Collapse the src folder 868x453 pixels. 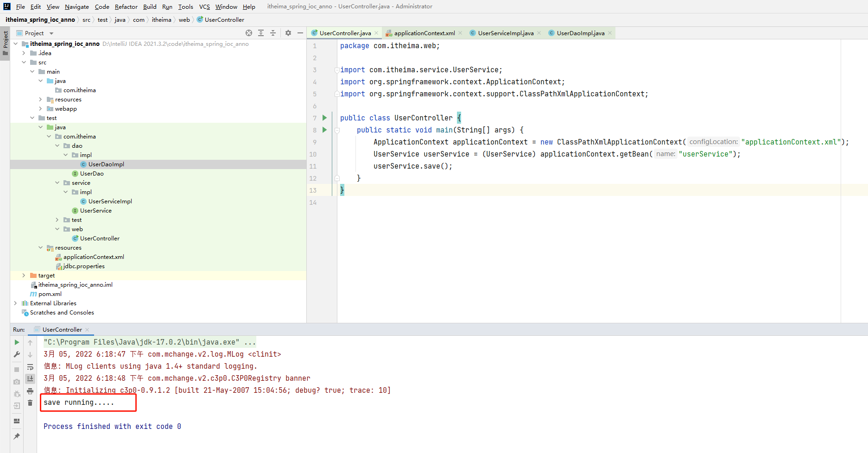tap(24, 63)
